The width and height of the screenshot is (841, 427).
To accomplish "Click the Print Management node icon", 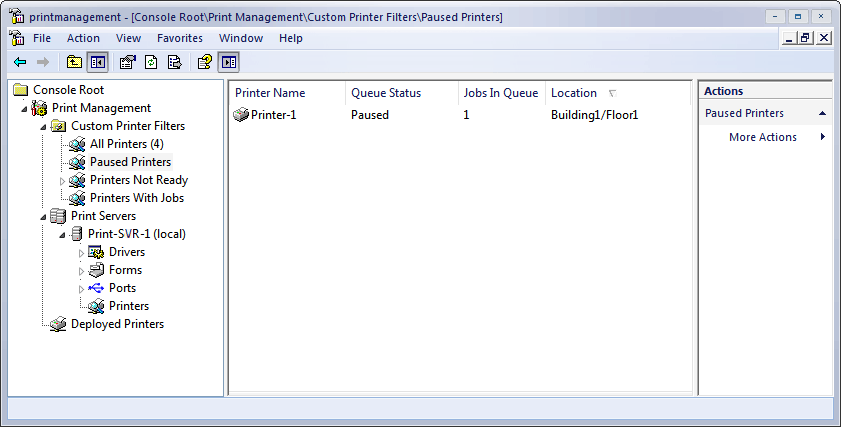I will (39, 108).
